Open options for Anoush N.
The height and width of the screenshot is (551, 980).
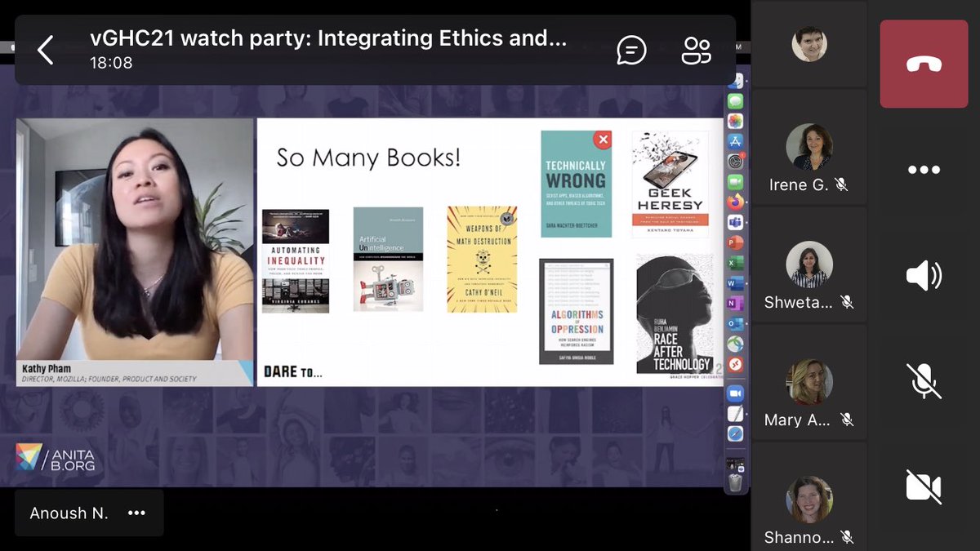point(137,513)
